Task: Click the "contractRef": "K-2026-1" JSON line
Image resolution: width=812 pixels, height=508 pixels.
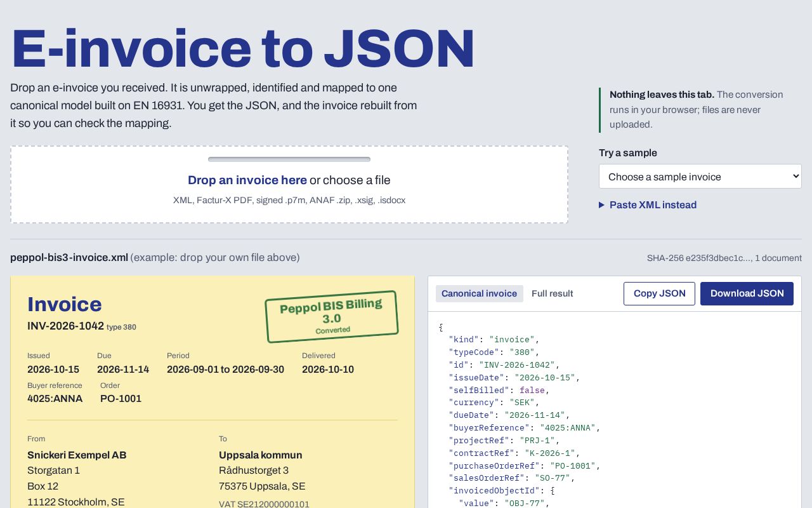Action: (x=514, y=453)
